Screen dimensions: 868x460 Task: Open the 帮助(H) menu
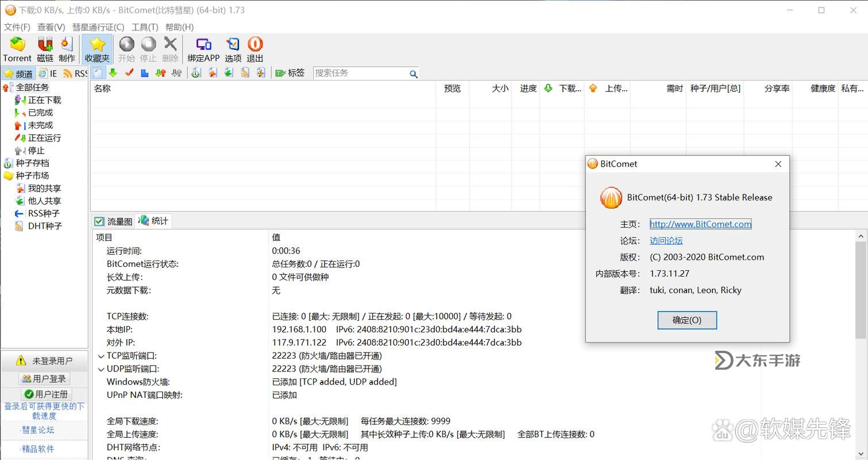179,27
